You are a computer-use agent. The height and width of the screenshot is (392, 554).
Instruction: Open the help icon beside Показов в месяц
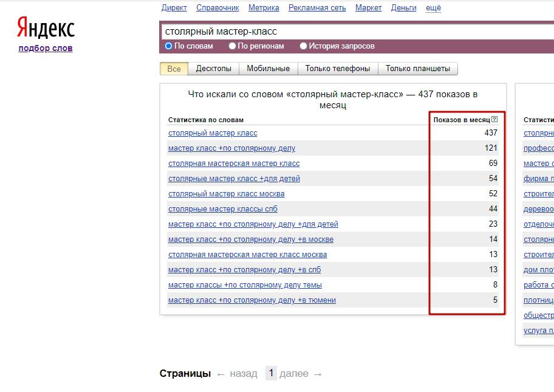[x=494, y=120]
